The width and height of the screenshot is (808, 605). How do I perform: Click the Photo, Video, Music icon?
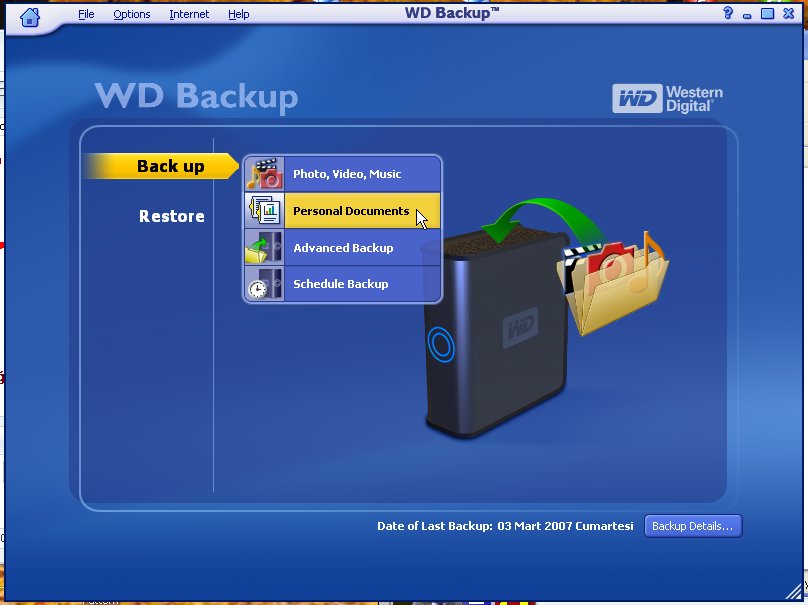(x=264, y=174)
